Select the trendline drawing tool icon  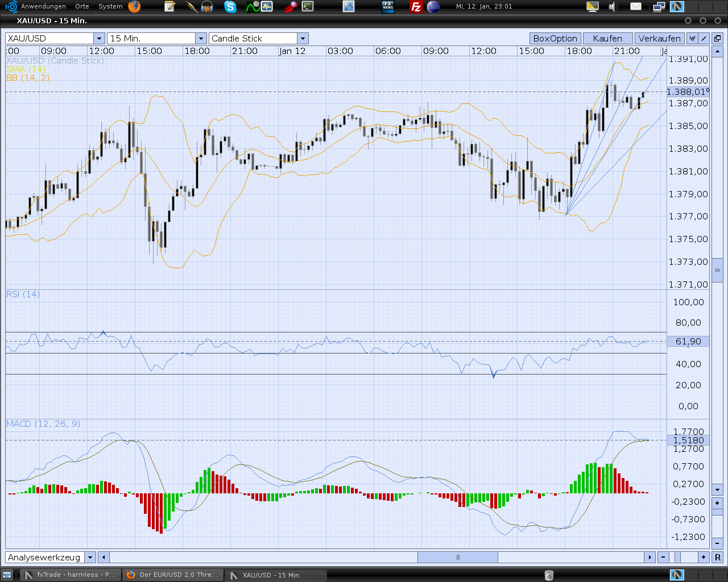[x=704, y=38]
